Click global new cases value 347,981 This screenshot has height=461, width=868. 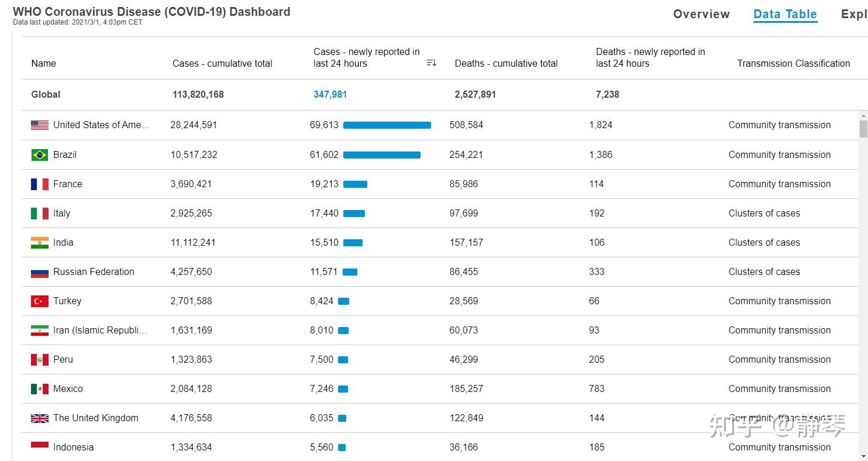point(330,94)
